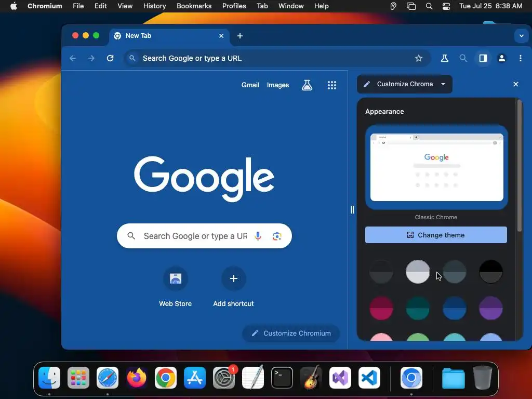Click the browser forward arrow

click(x=91, y=58)
